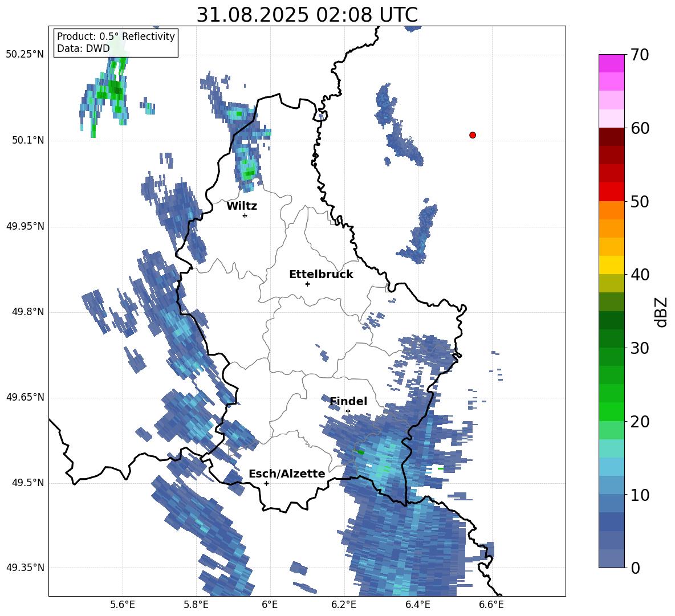Click the colorbar tick label 40
The width and height of the screenshot is (675, 616).
[640, 275]
